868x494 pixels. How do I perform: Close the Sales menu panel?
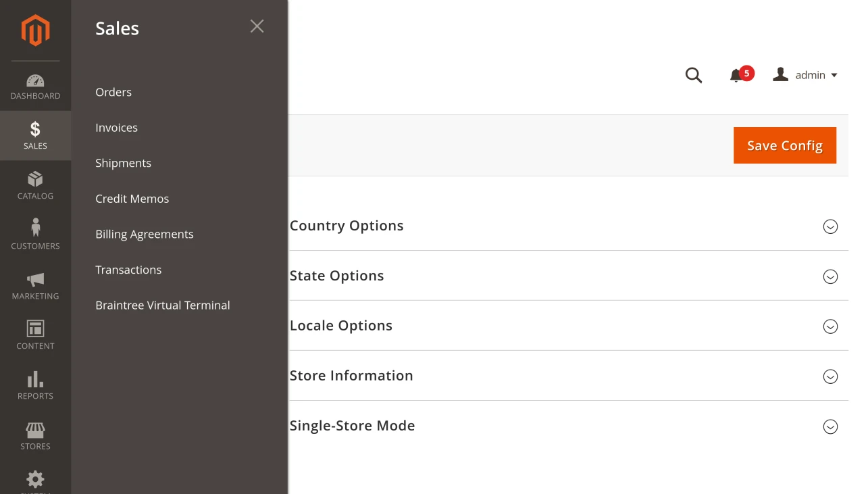[x=257, y=26]
